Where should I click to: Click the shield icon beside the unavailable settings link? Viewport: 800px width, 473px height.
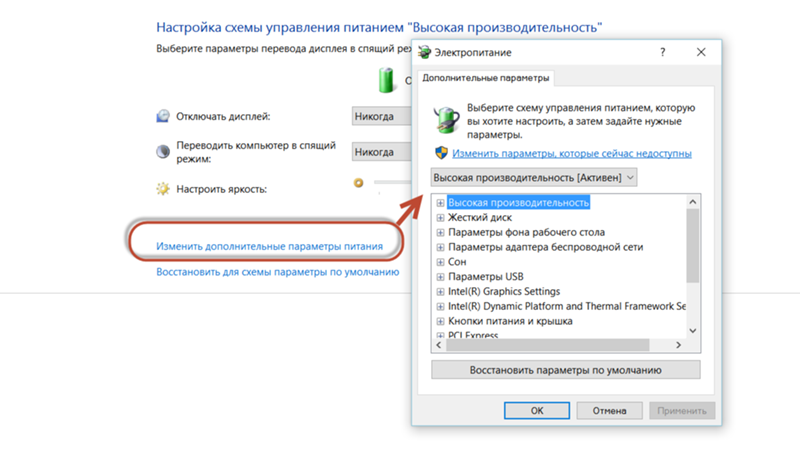pyautogui.click(x=441, y=153)
